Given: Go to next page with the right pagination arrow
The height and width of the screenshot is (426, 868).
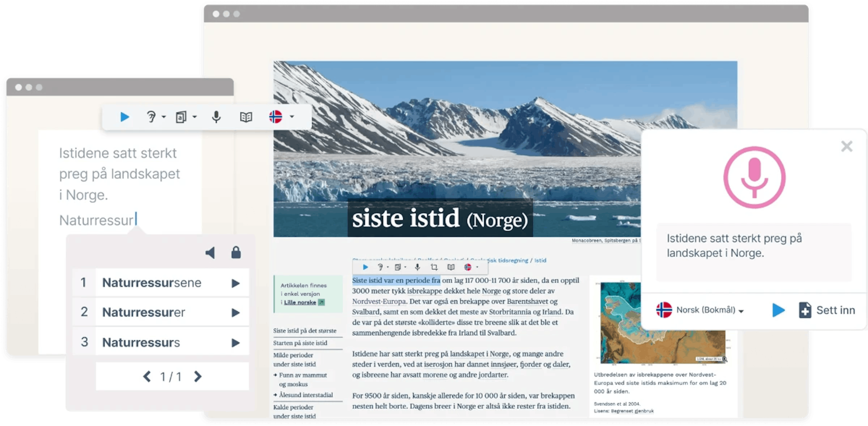Looking at the screenshot, I should point(198,377).
